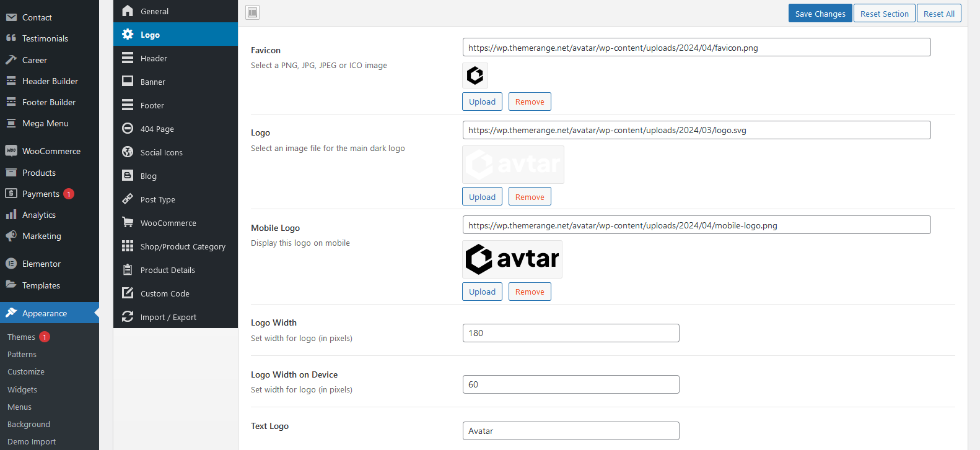Image resolution: width=980 pixels, height=450 pixels.
Task: Click the Shop/Product Category grid icon
Action: [128, 246]
